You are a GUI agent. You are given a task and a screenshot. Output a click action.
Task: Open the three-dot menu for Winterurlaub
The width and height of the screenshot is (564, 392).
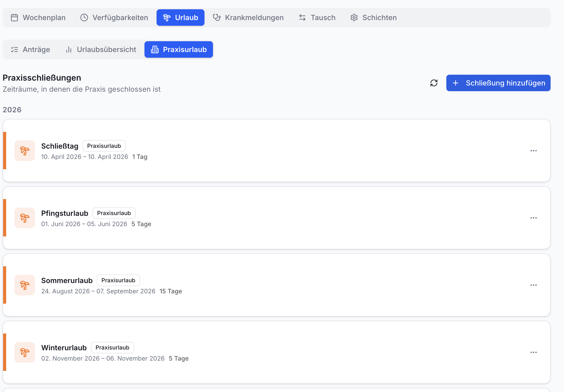(x=534, y=352)
